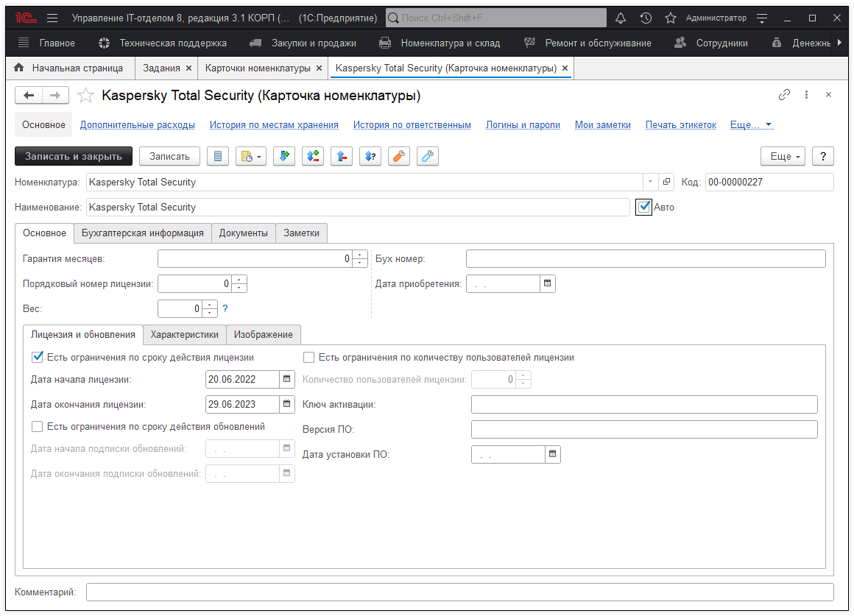Click the down arrow with green plus icon
Image resolution: width=854 pixels, height=616 pixels.
click(x=284, y=156)
